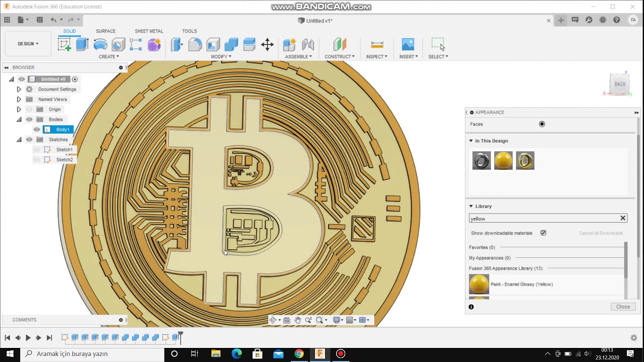Select the Offset Face tool

[x=249, y=44]
